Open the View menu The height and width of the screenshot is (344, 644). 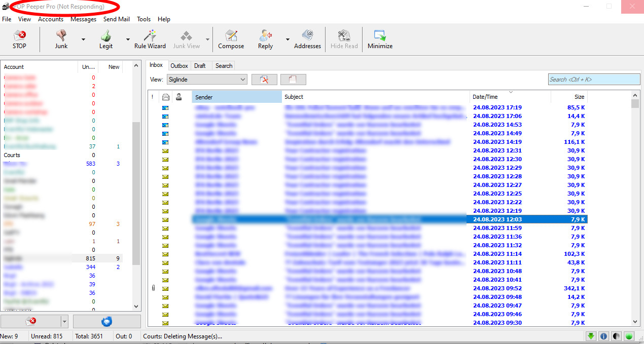pyautogui.click(x=24, y=19)
